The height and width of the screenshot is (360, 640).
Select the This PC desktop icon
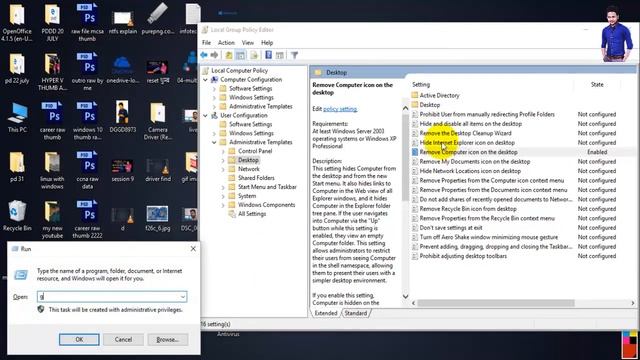[17, 117]
